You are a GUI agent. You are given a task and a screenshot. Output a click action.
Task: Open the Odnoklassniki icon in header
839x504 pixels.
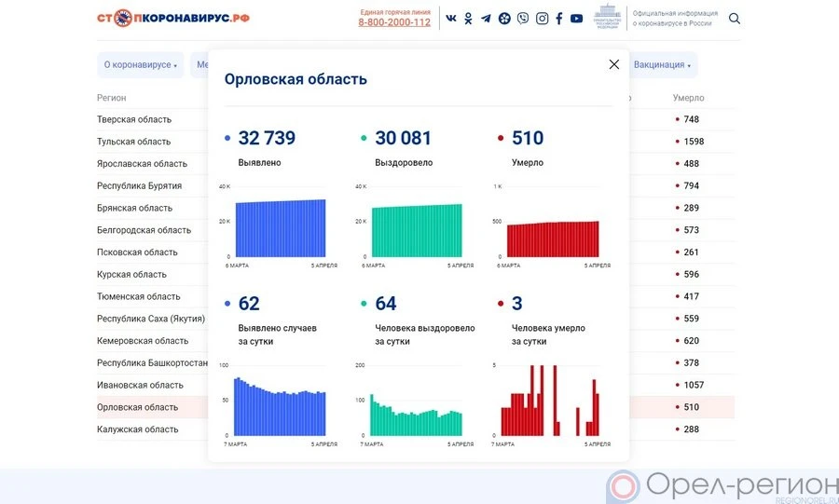pos(468,19)
